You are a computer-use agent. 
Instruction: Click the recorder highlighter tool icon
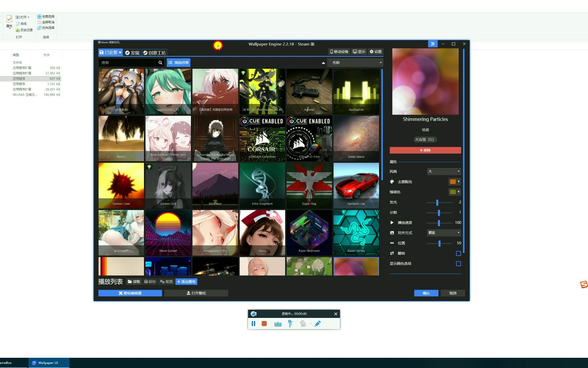pos(290,324)
